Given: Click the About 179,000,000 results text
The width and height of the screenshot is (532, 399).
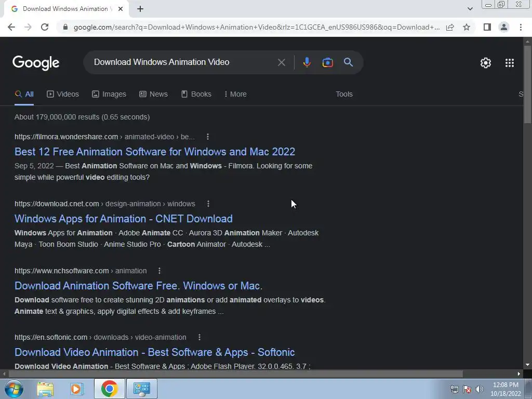Looking at the screenshot, I should tap(82, 117).
